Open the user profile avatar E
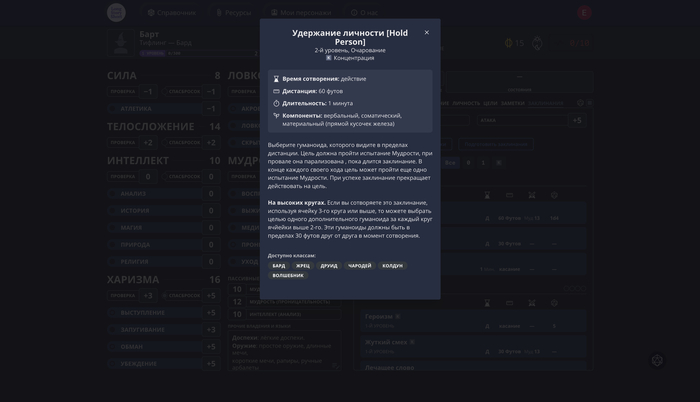This screenshot has height=402, width=700. pos(584,13)
